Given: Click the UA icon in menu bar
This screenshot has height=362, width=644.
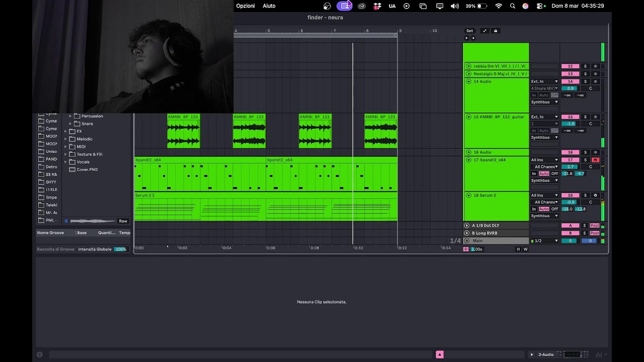Looking at the screenshot, I should [x=392, y=6].
